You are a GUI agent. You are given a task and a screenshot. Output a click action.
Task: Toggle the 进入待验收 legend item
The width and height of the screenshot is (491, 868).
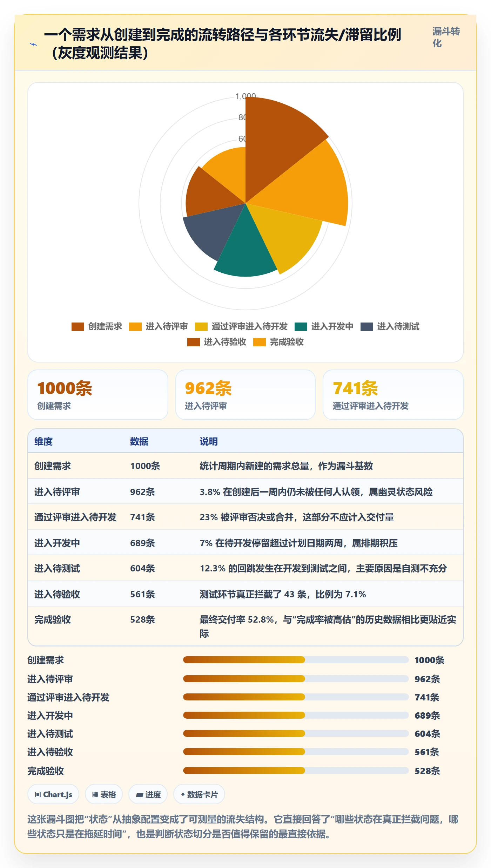(x=217, y=342)
